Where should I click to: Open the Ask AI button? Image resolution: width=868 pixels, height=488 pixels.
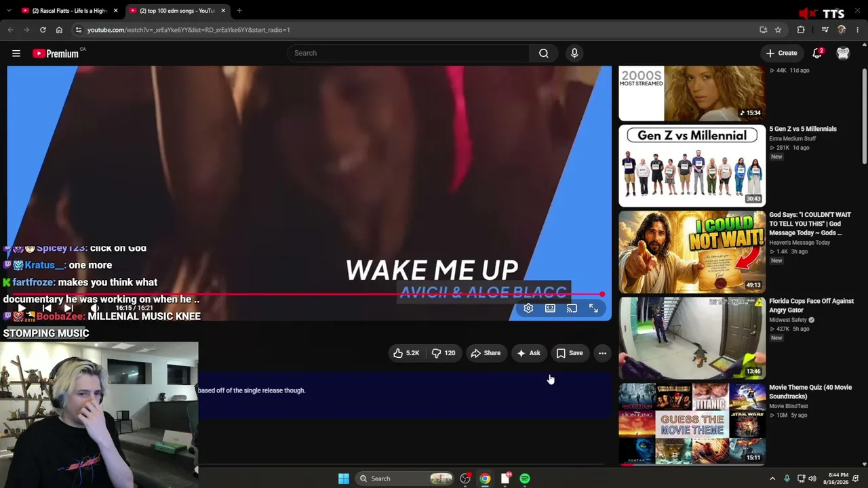[x=528, y=353]
